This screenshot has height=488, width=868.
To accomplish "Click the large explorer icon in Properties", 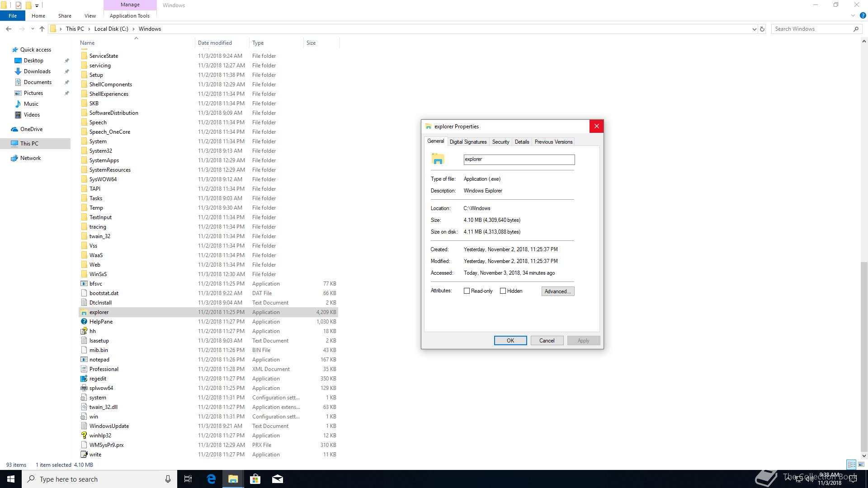I will (438, 159).
